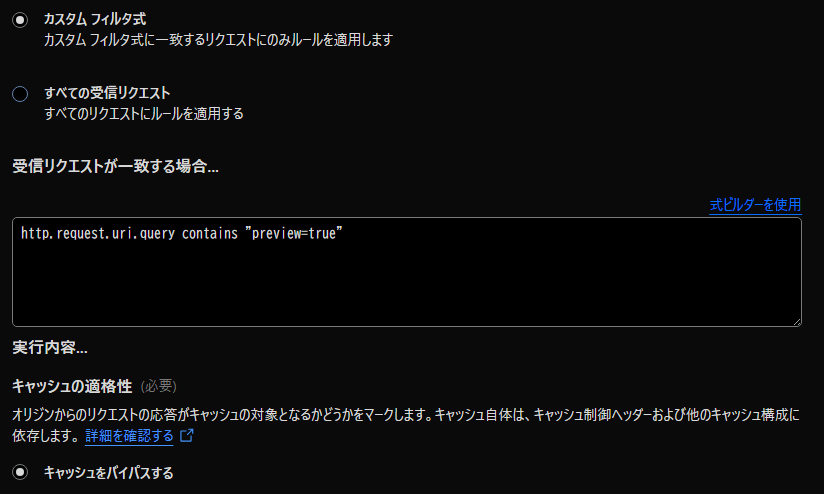Image resolution: width=824 pixels, height=494 pixels.
Task: Click the (必要) required label
Action: click(158, 386)
